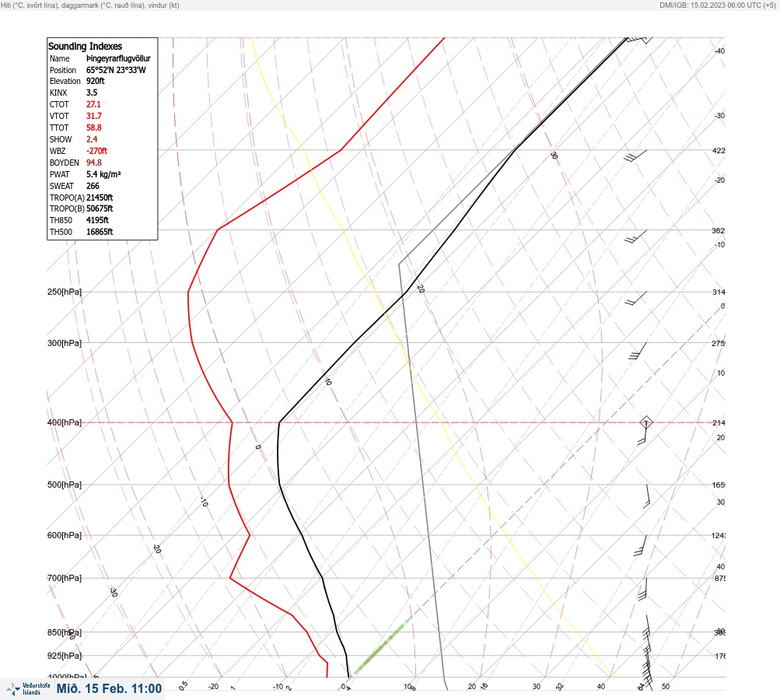Click the 600[hPa] pressure label
This screenshot has height=700, width=780.
point(65,535)
